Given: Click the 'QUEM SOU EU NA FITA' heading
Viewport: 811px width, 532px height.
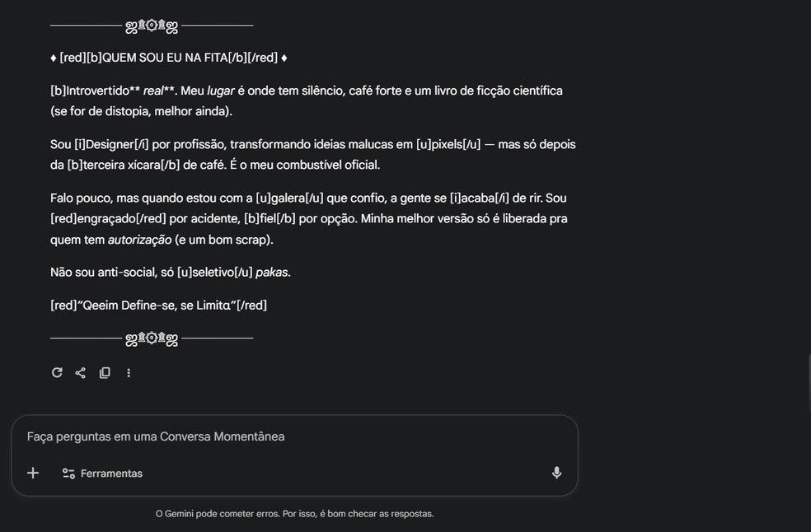Looking at the screenshot, I should pos(165,58).
